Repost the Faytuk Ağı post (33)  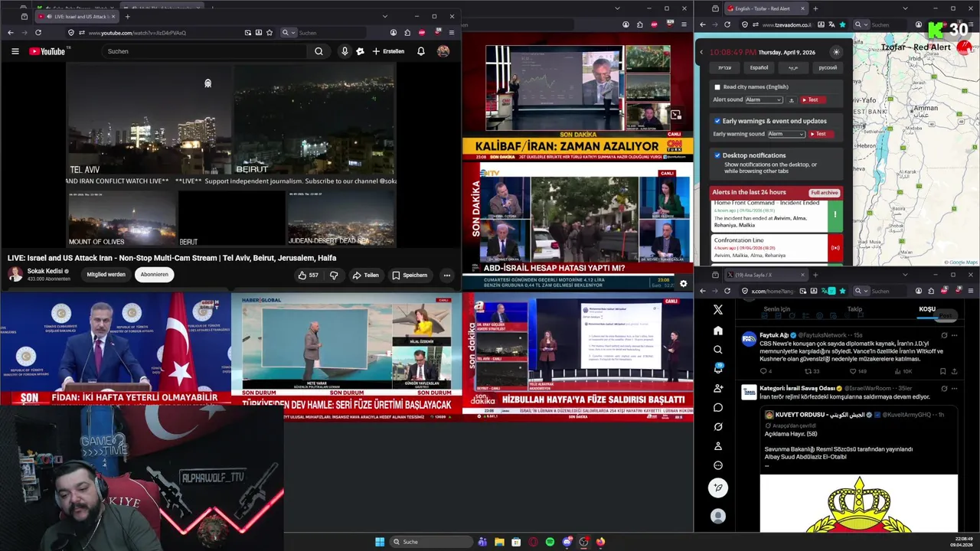tap(812, 371)
